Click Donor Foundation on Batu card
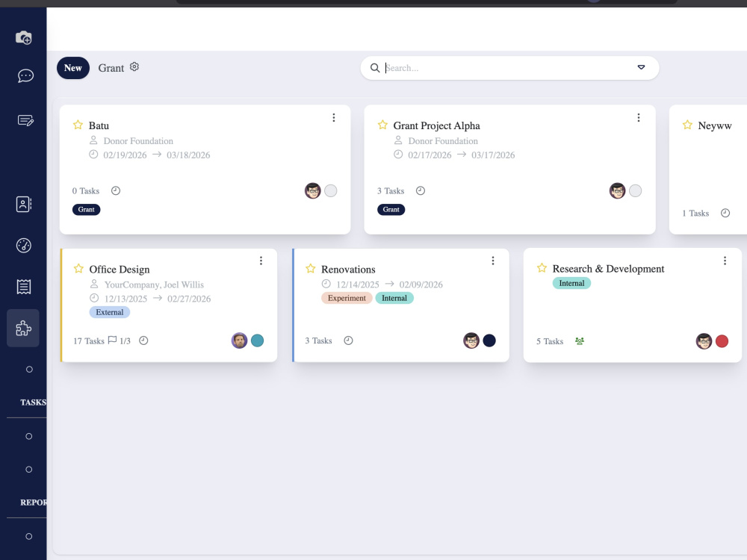747x560 pixels. click(x=138, y=141)
